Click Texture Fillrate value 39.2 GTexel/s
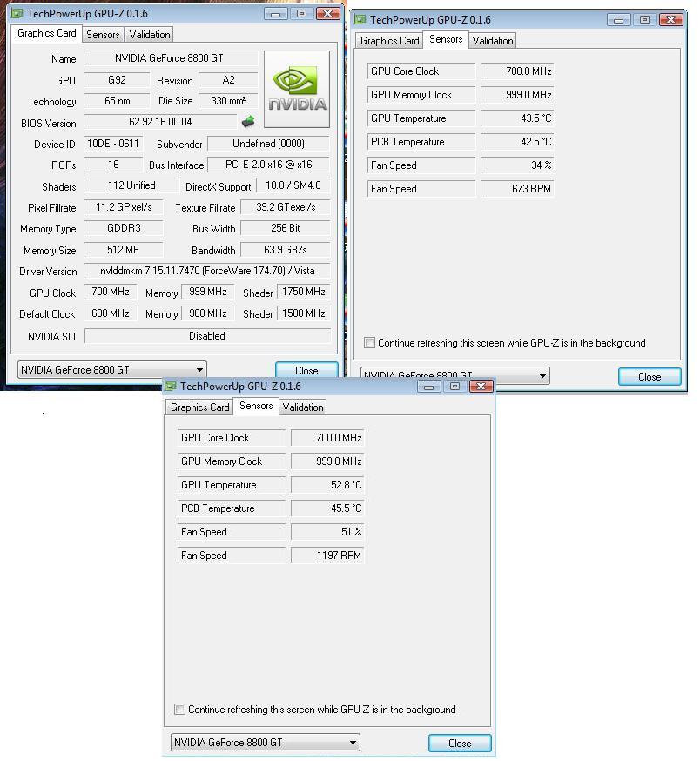700x761 pixels. click(286, 206)
